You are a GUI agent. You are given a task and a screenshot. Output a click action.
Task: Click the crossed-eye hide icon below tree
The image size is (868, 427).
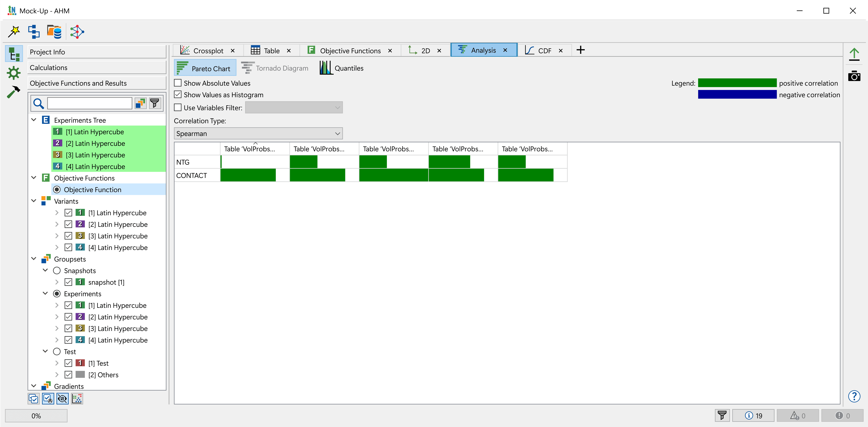[62, 399]
